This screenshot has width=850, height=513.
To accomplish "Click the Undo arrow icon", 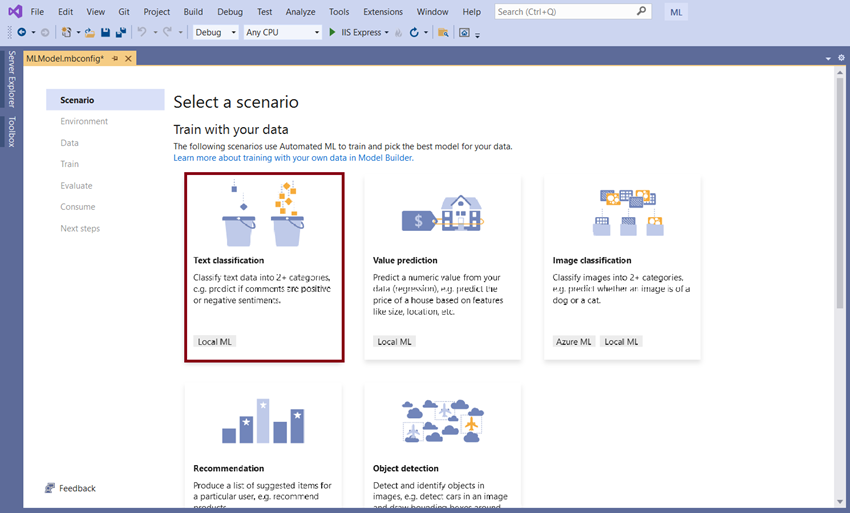I will pyautogui.click(x=142, y=32).
